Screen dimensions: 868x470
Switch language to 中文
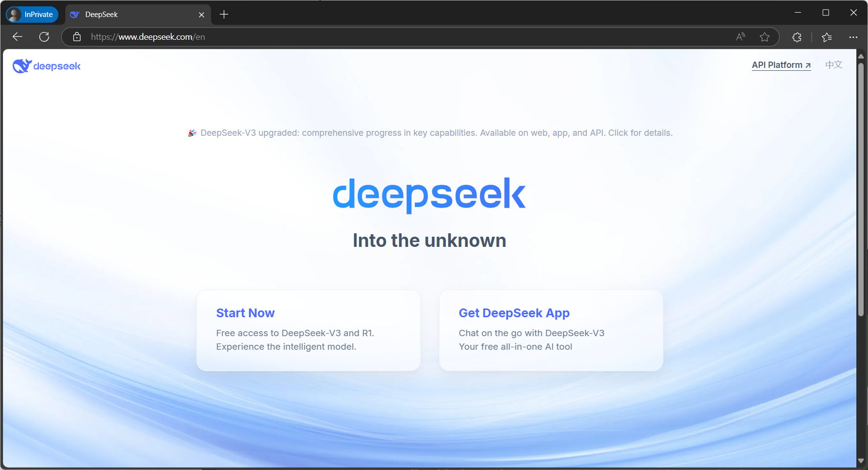[x=834, y=65]
